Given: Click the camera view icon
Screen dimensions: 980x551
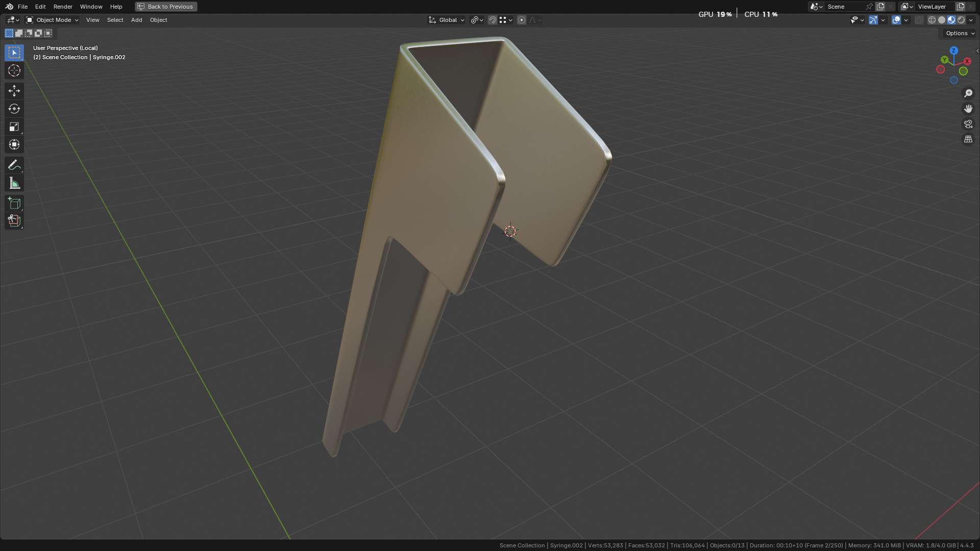Looking at the screenshot, I should 968,124.
